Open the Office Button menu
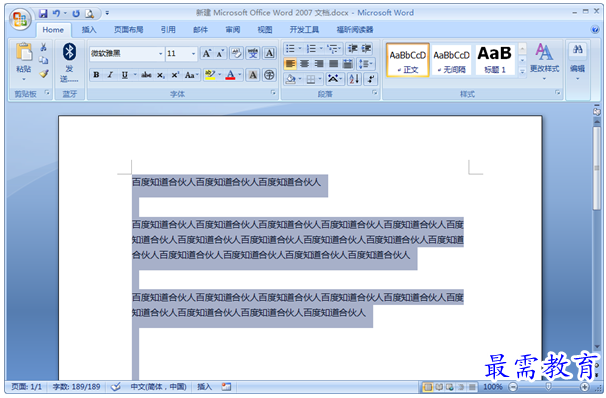Viewport: 606px width, 398px height. (x=20, y=19)
